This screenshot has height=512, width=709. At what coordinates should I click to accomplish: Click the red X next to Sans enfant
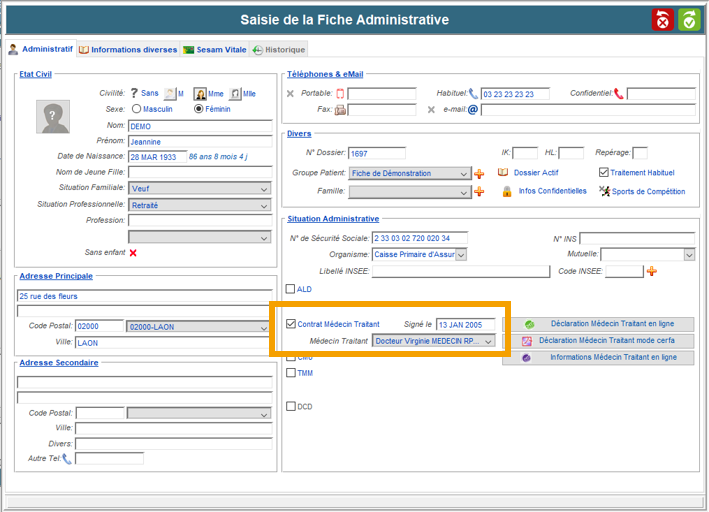tap(133, 253)
